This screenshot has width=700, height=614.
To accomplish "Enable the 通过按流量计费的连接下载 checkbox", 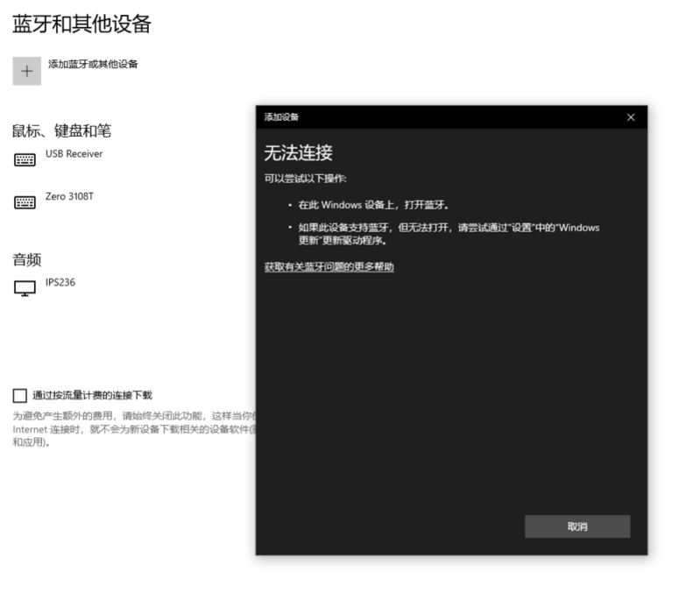I will pos(20,395).
